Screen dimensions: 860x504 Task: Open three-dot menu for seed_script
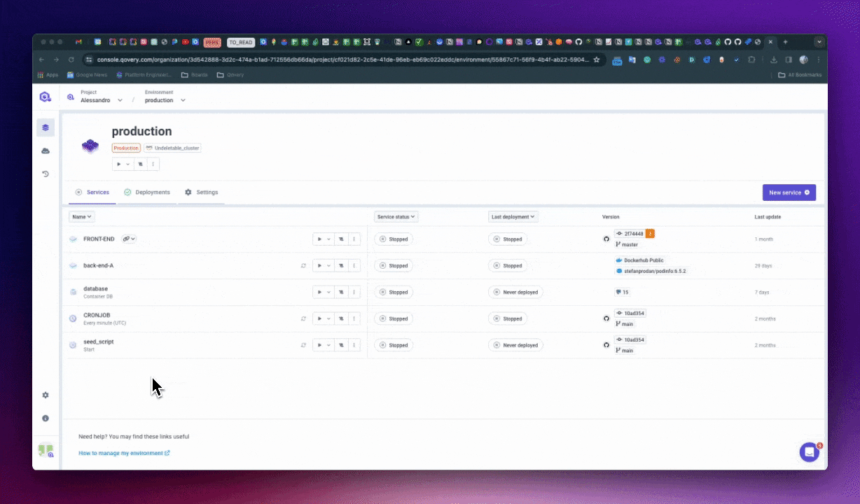354,345
